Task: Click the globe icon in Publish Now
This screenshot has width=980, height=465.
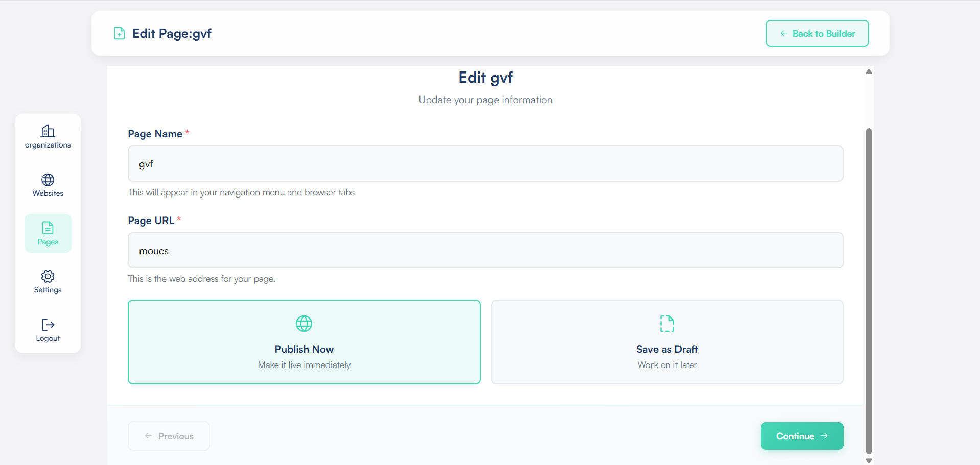Action: (x=304, y=324)
